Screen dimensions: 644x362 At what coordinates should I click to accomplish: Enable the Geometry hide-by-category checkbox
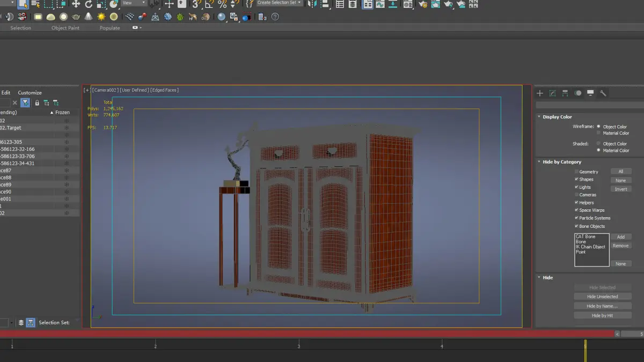[x=576, y=172]
